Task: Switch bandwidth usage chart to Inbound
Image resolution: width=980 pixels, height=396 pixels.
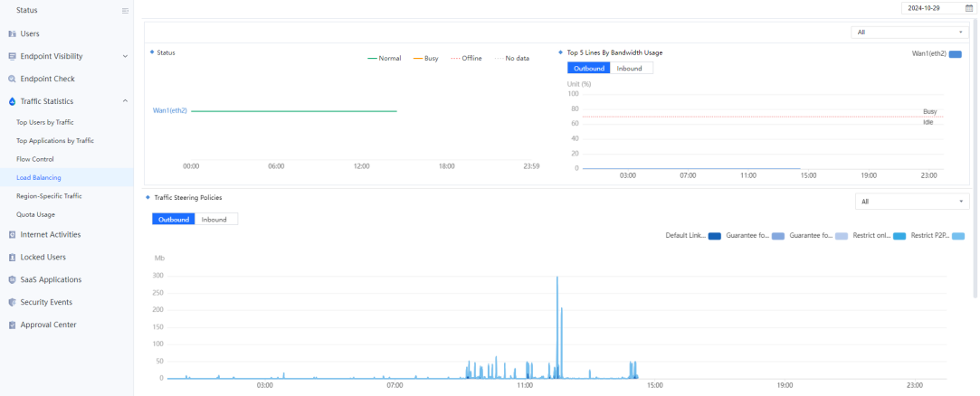Action: pyautogui.click(x=631, y=68)
